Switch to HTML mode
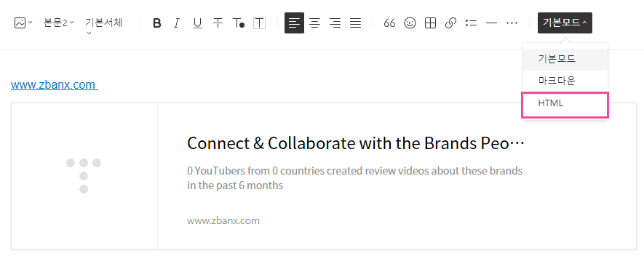644x272 pixels. click(x=565, y=104)
